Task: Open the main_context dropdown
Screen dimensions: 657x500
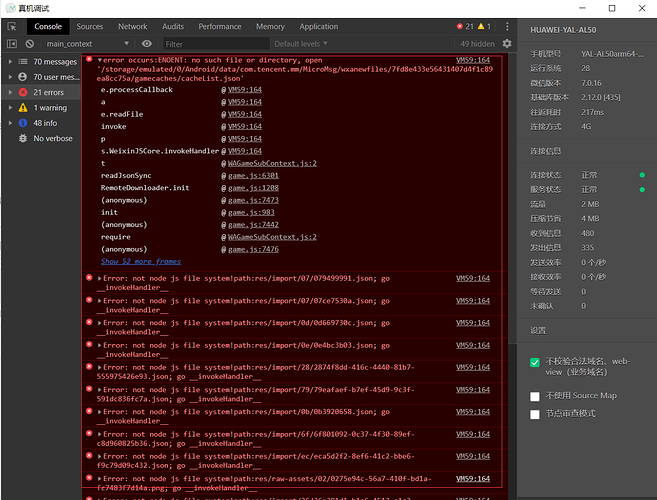Action: (x=87, y=44)
